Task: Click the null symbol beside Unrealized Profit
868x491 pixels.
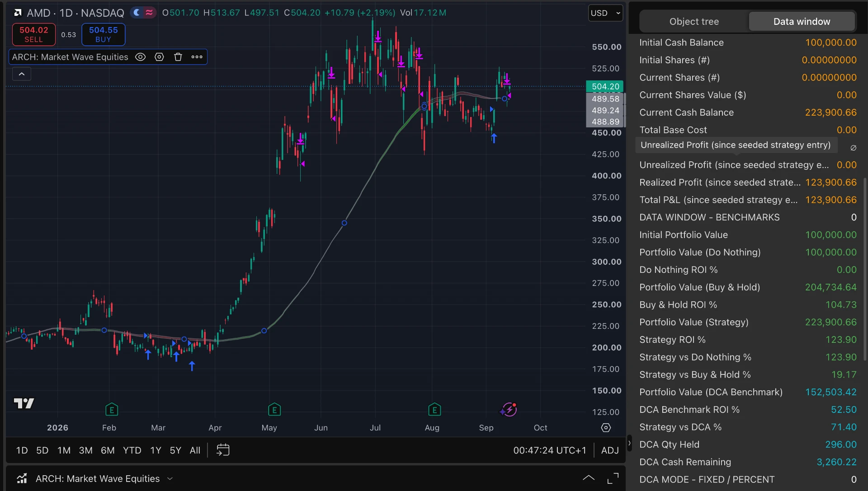Action: click(853, 148)
